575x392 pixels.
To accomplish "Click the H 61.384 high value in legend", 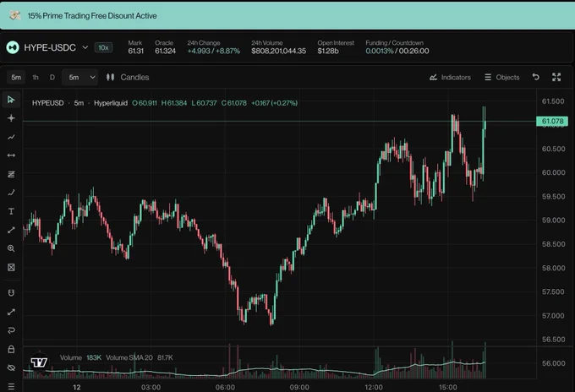I will coord(174,103).
